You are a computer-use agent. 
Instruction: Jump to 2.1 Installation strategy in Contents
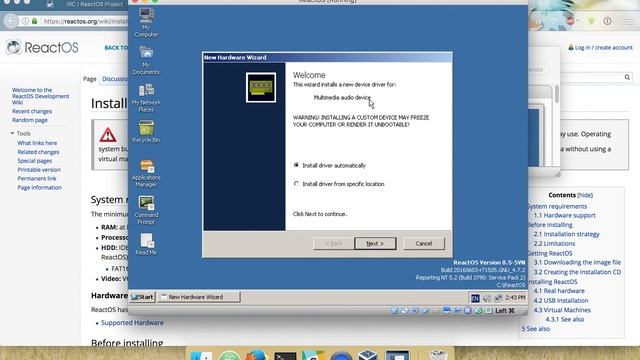[567, 234]
